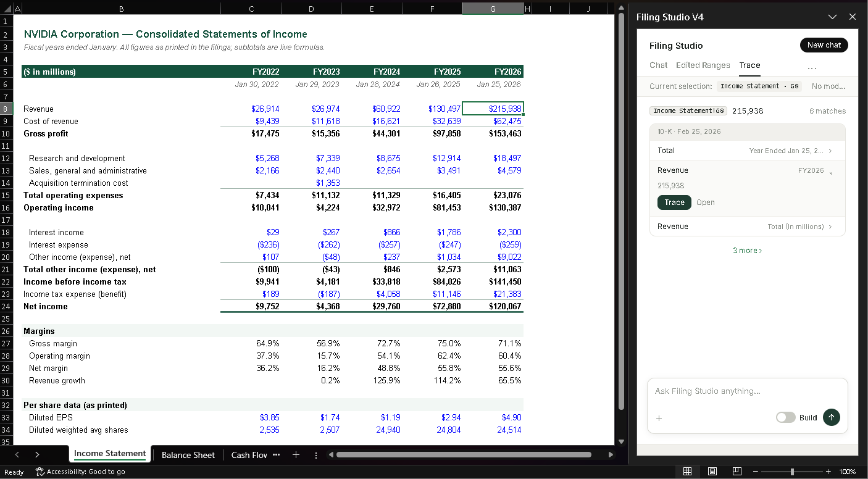Click the dark Trace button

click(674, 202)
